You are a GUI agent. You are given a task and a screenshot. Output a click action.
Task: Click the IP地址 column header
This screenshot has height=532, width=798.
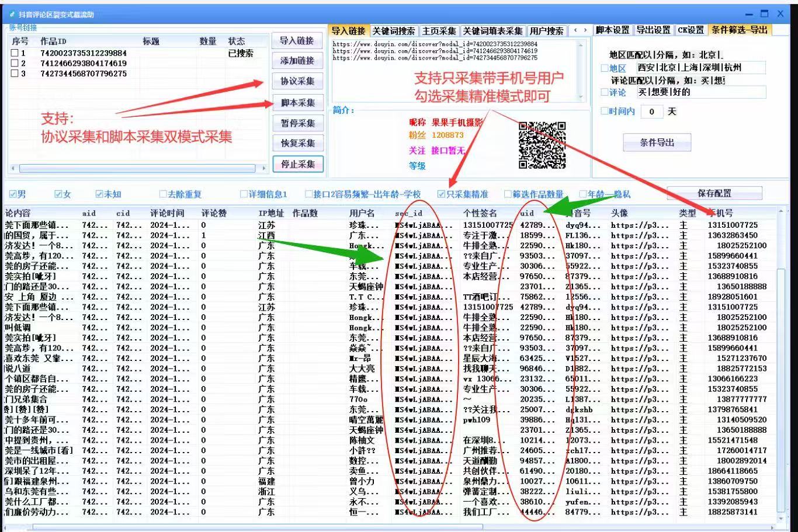click(x=271, y=213)
